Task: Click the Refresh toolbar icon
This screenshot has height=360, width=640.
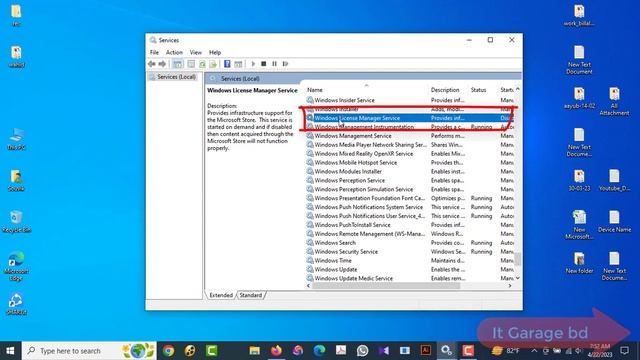Action: coord(202,64)
